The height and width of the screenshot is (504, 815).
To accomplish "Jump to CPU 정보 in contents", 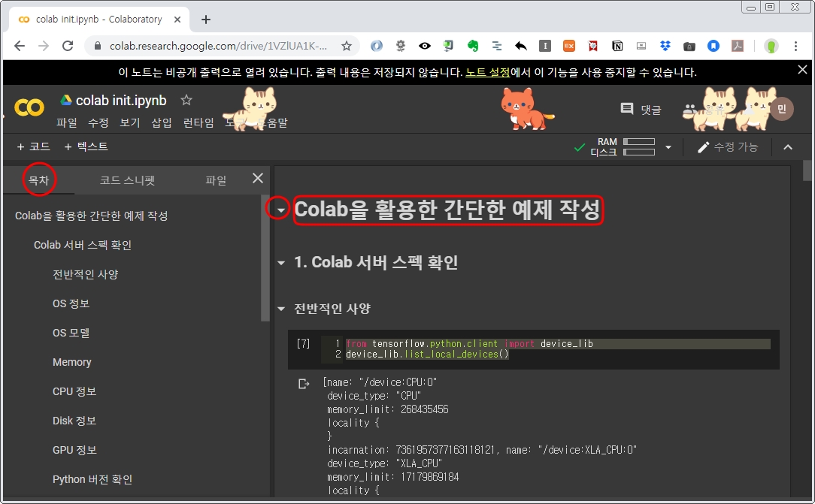I will (74, 391).
